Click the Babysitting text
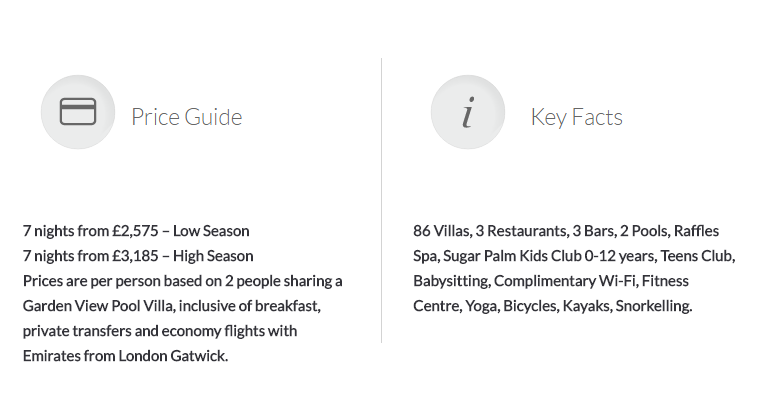Image resolution: width=764 pixels, height=418 pixels. pos(451,281)
